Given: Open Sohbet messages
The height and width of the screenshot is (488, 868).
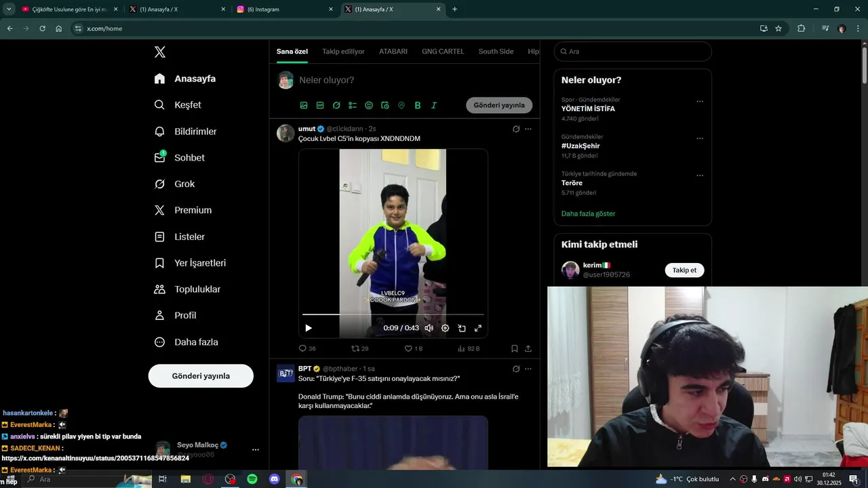Looking at the screenshot, I should point(179,157).
